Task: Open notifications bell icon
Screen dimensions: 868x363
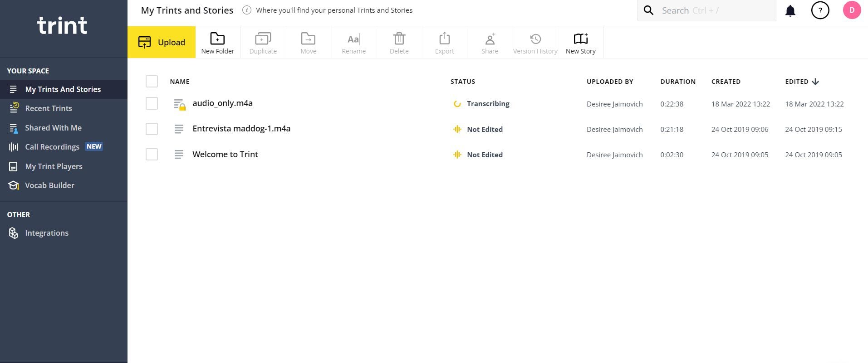Action: click(x=790, y=11)
